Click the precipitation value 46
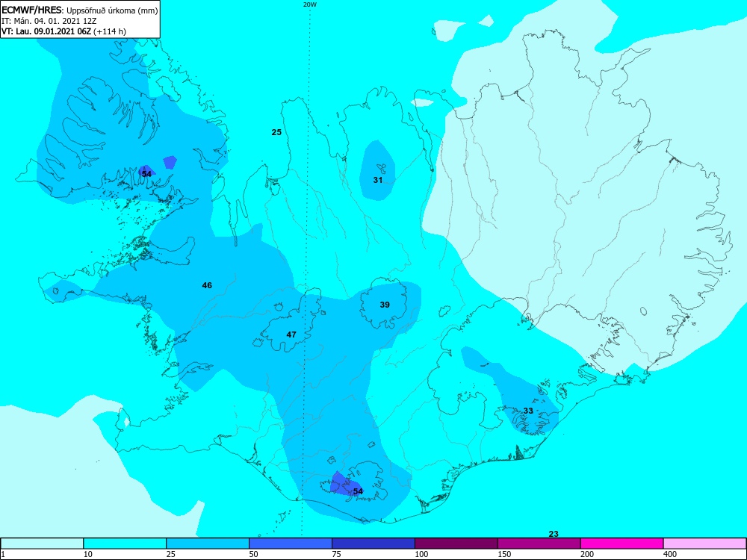 207,285
